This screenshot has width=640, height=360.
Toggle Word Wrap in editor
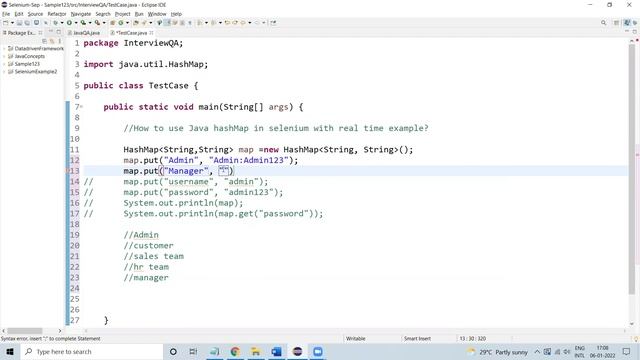pos(175,23)
